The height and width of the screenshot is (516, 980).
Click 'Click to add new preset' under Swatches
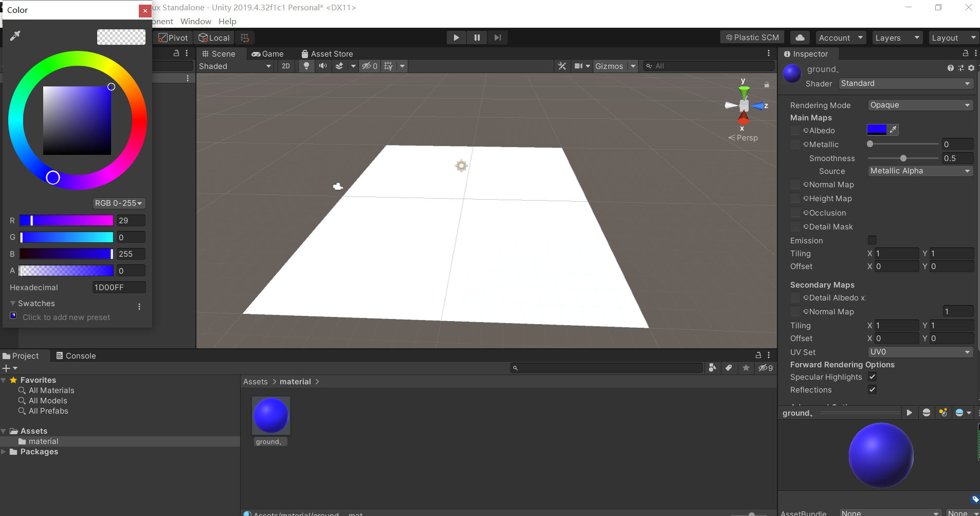(x=66, y=317)
